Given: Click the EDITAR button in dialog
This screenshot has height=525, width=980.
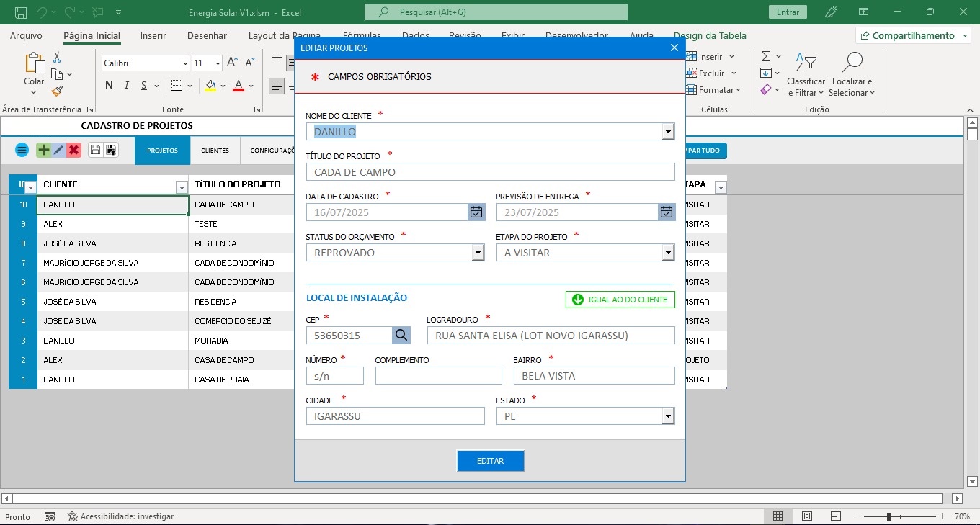Looking at the screenshot, I should pyautogui.click(x=491, y=461).
